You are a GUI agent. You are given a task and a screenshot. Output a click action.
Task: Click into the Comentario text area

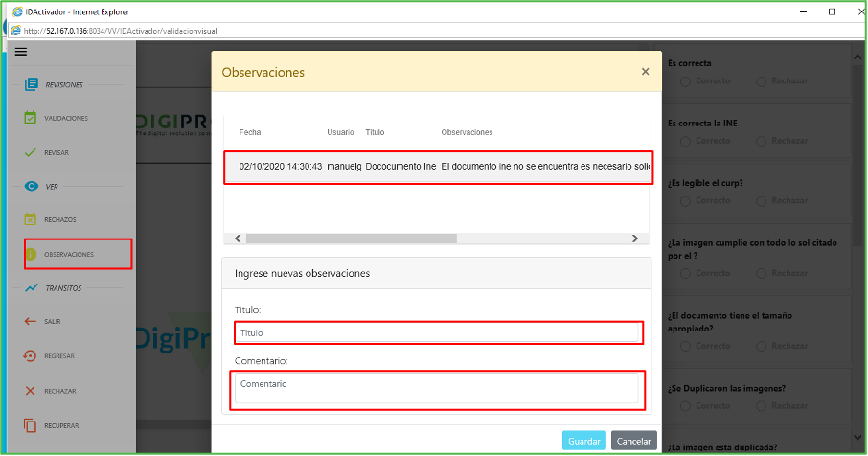tap(436, 388)
